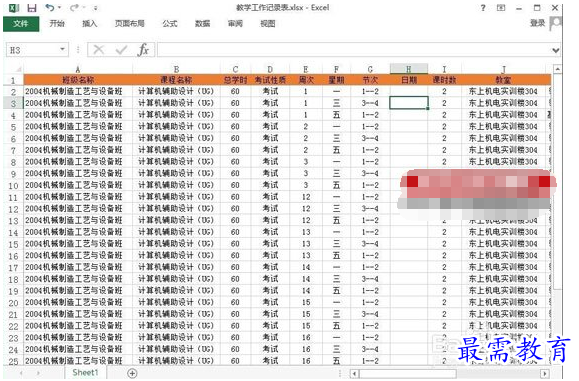The width and height of the screenshot is (579, 381).
Task: Click horizontal scrollbar left arrow
Action: [x=354, y=374]
